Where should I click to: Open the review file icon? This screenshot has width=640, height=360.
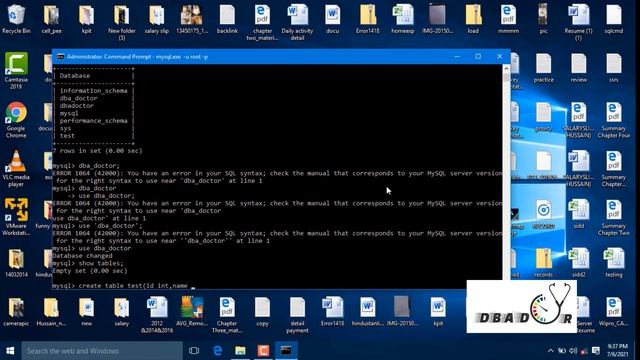pos(579,67)
